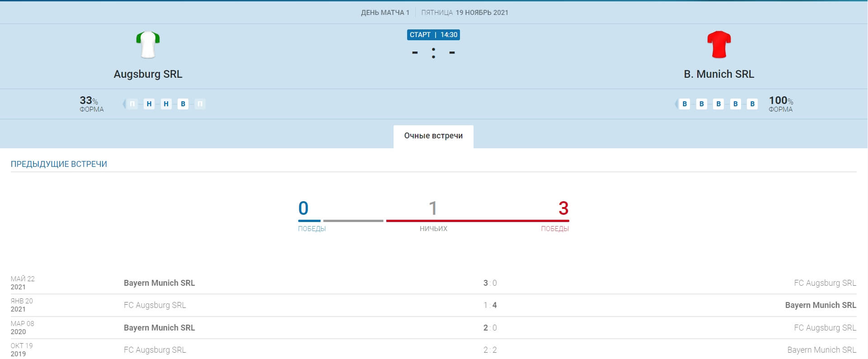The height and width of the screenshot is (359, 868).
Task: Click the red ПОБЕДЫ label
Action: pyautogui.click(x=555, y=229)
